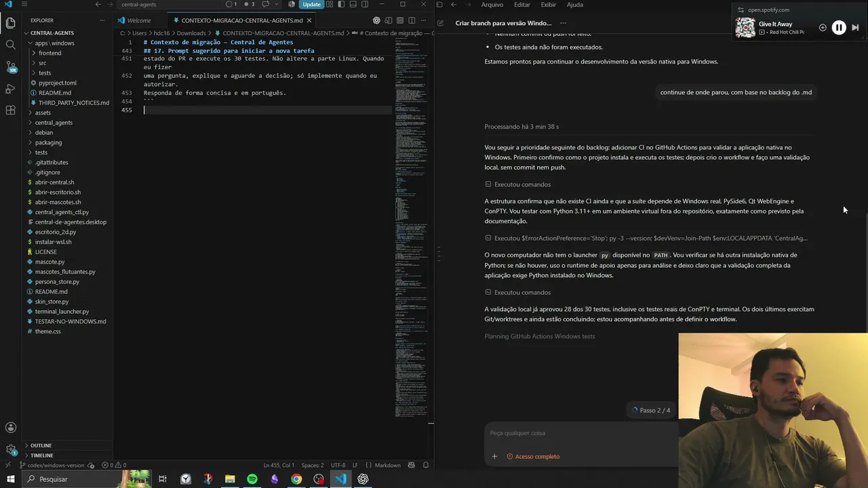Open Copilot status icon in status bar
Screen dimensions: 868x488
coord(411,465)
